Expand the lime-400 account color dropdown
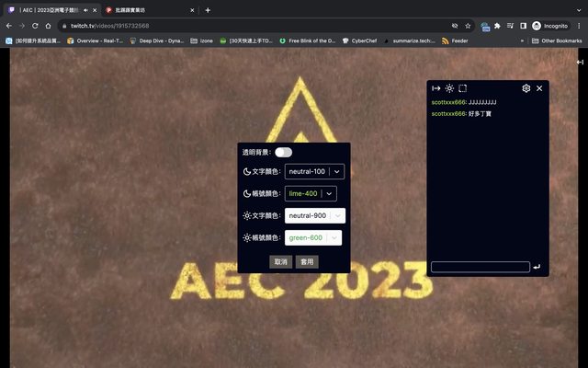The width and height of the screenshot is (588, 368). (311, 193)
